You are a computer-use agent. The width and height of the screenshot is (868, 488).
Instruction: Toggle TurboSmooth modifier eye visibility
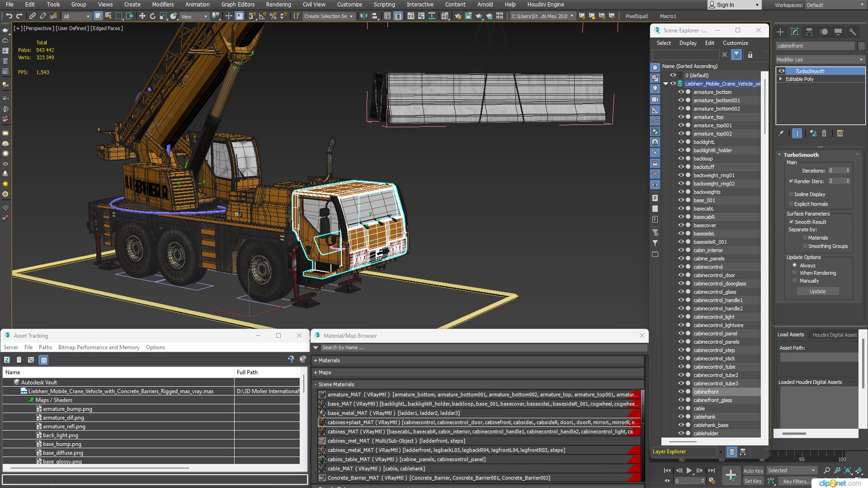click(782, 71)
